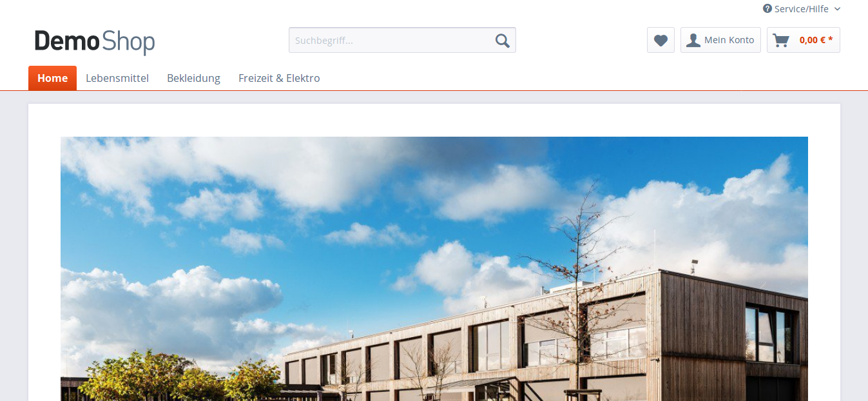Click the red asterisk beside cart price
This screenshot has width=868, height=401.
click(831, 39)
